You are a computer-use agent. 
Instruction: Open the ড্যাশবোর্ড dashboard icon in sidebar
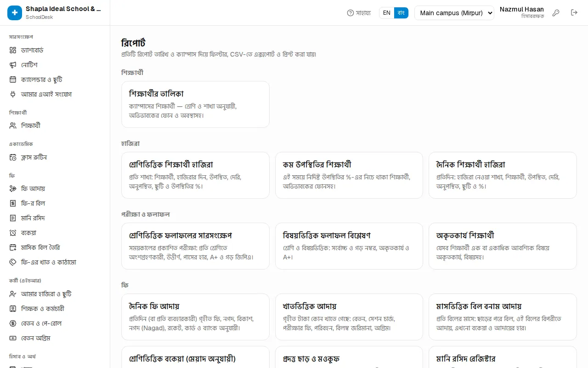[13, 50]
